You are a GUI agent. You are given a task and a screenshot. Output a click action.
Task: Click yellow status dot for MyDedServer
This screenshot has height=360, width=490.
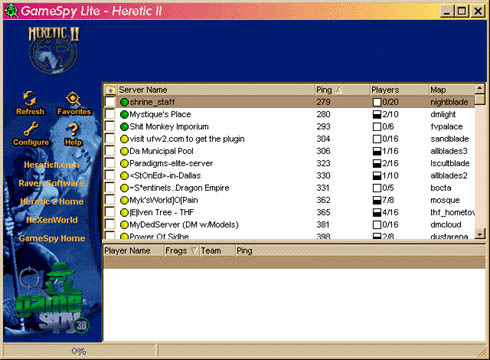pyautogui.click(x=124, y=225)
